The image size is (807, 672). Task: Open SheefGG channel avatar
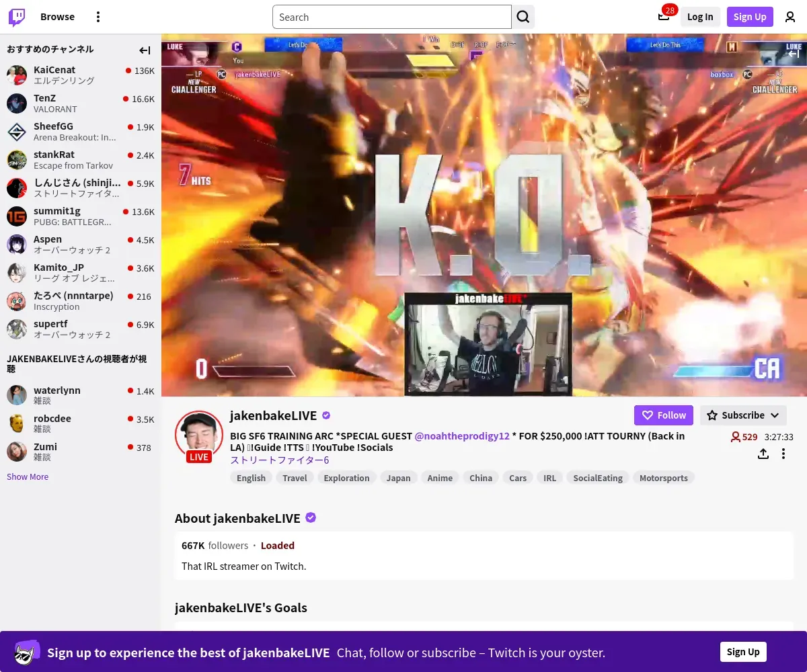(x=17, y=131)
